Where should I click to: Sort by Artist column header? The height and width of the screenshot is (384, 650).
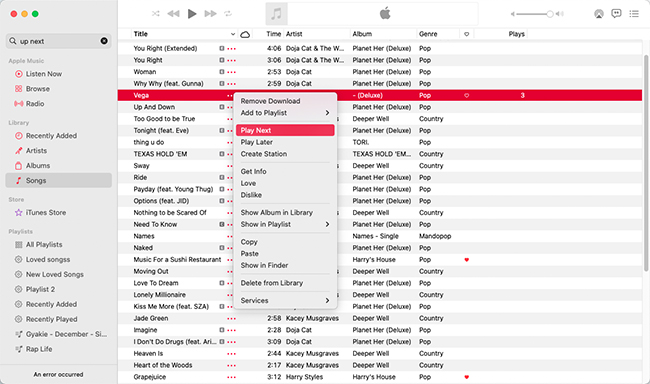pos(317,34)
